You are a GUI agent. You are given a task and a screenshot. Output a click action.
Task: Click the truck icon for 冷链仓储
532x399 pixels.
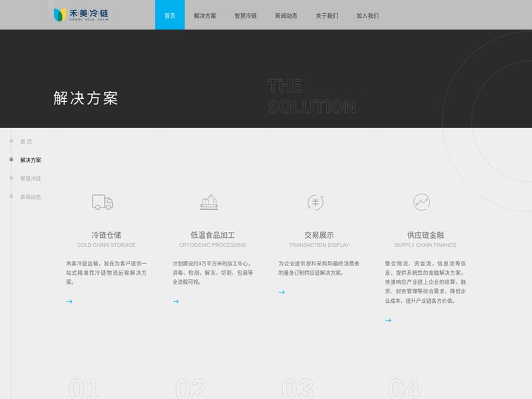(103, 202)
